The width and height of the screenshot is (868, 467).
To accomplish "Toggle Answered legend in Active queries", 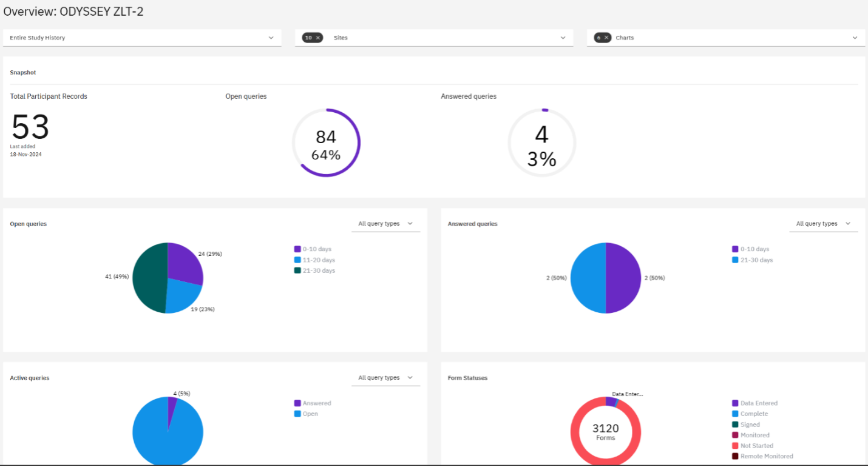I will coord(313,403).
